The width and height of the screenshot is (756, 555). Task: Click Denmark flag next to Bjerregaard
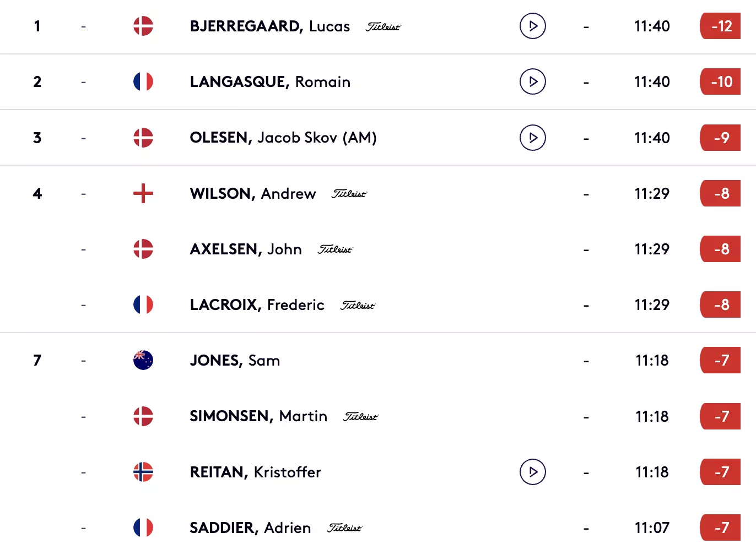(x=143, y=26)
